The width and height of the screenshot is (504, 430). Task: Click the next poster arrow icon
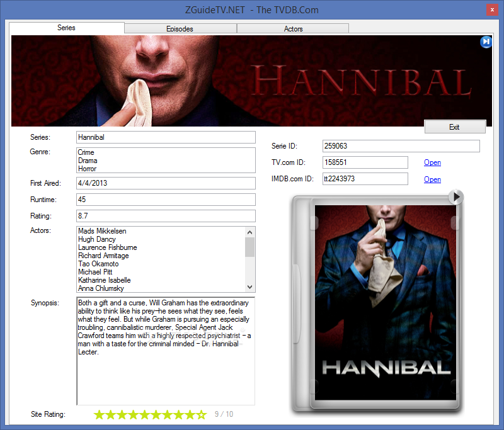click(x=456, y=197)
